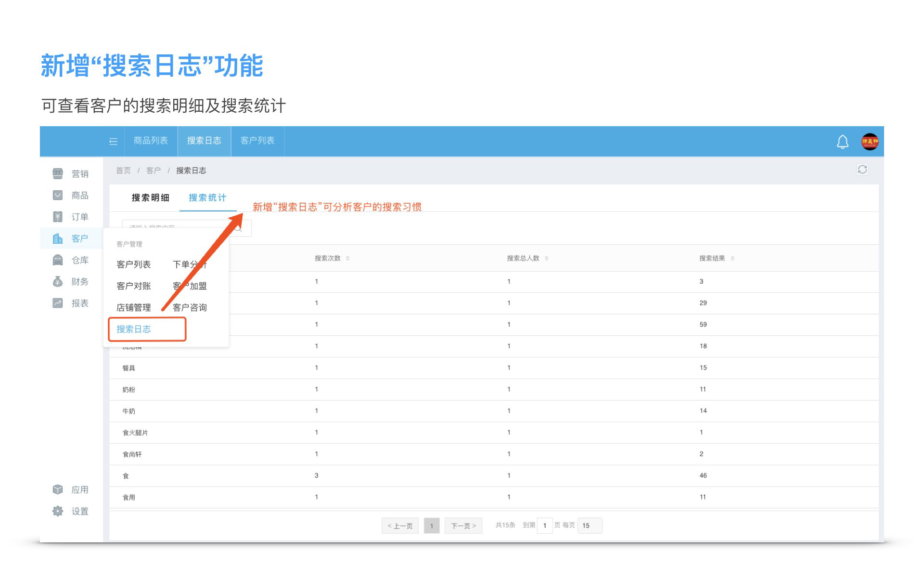Sort by 搜索总人数 column arrows
Screen dimensions: 924x578
(x=547, y=259)
